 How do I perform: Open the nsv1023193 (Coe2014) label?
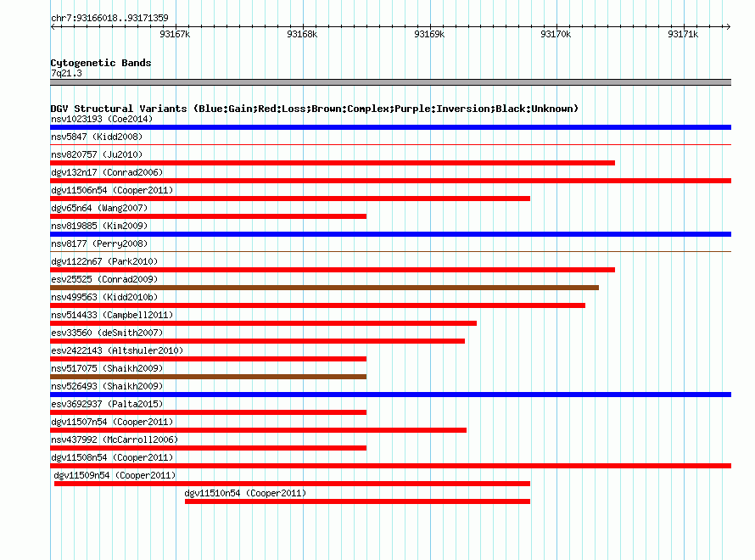click(102, 119)
